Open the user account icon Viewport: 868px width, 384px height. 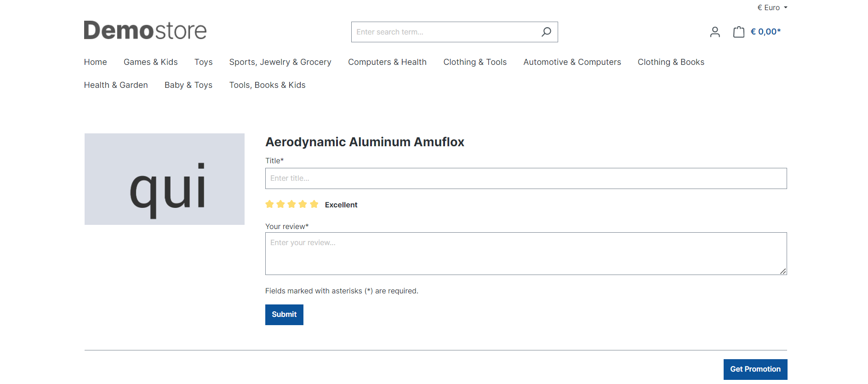pos(715,32)
